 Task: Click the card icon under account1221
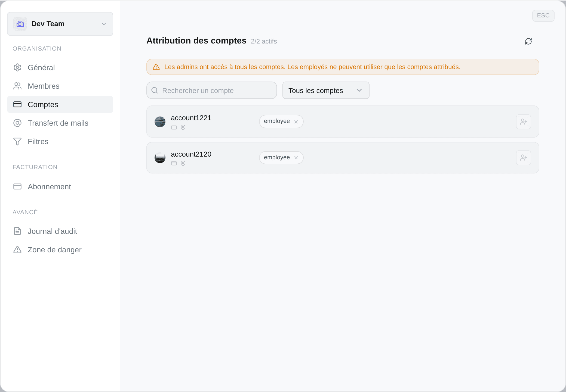(x=174, y=127)
